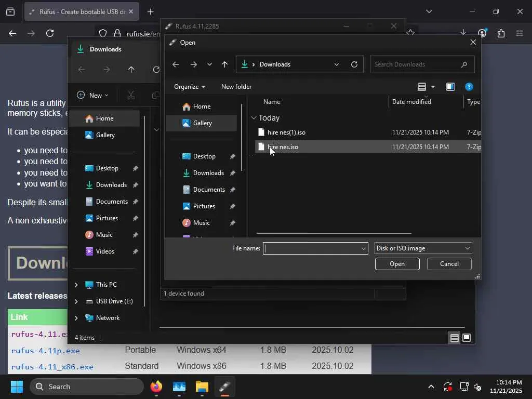Open Music in File Explorer sidebar
The image size is (532, 399).
104,235
